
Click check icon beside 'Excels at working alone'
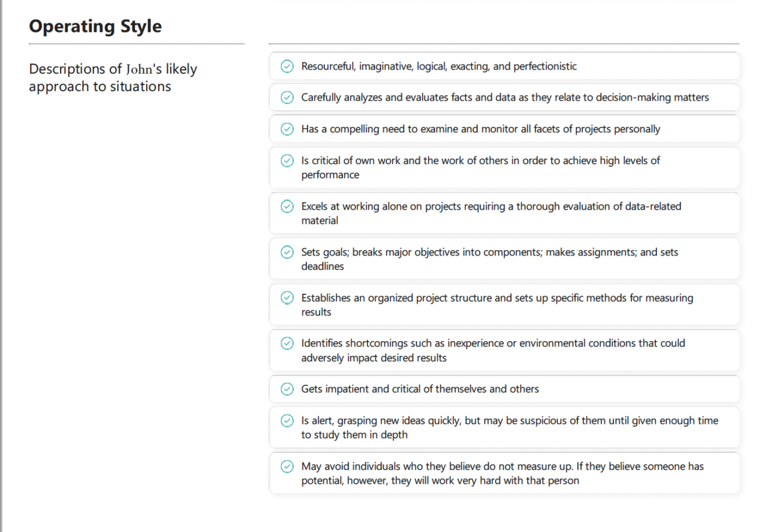(x=287, y=206)
